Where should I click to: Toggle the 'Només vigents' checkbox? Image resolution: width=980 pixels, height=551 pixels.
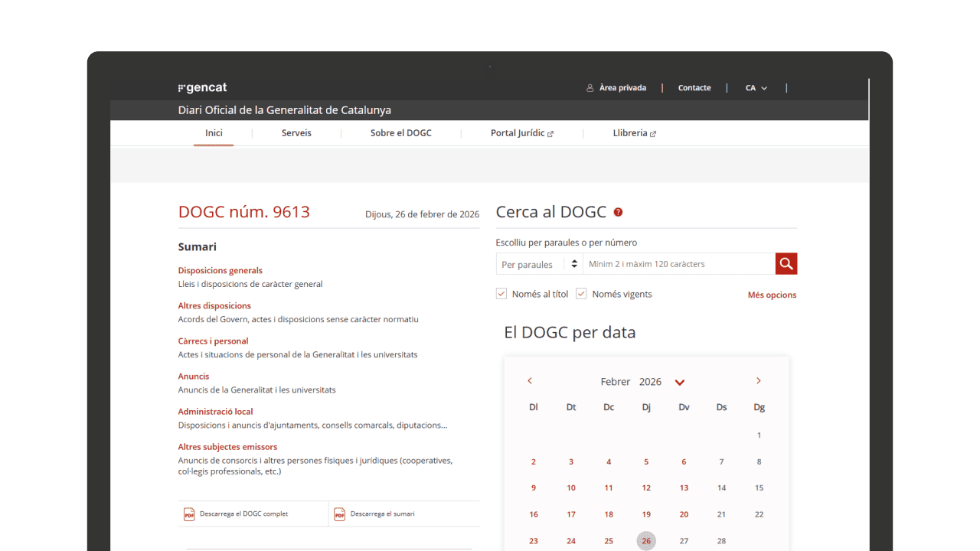click(x=581, y=294)
